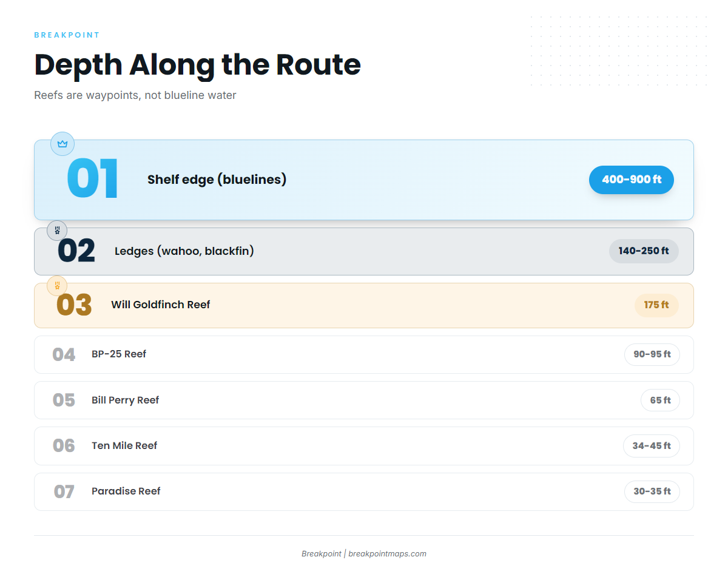Click the crown icon on rank 01
Image resolution: width=728 pixels, height=574 pixels.
pos(62,144)
